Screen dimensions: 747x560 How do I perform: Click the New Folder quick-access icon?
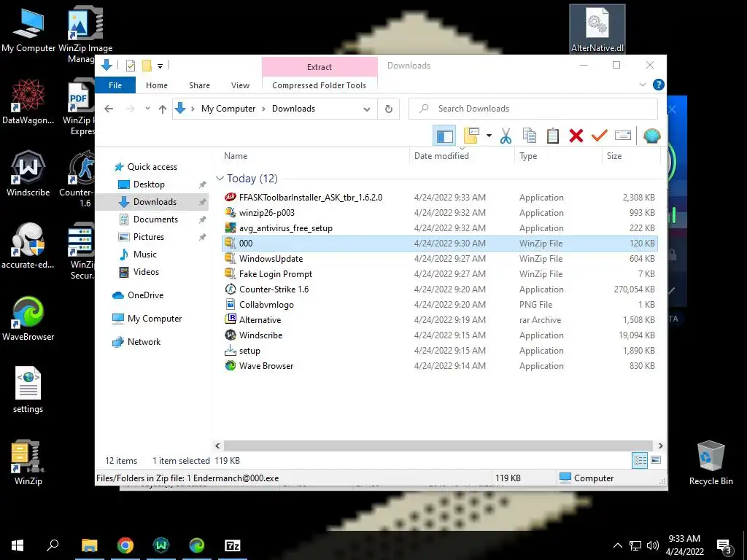147,66
